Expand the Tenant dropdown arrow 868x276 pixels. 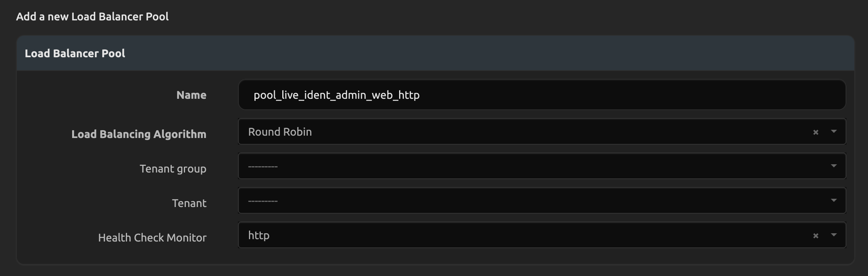click(x=833, y=201)
